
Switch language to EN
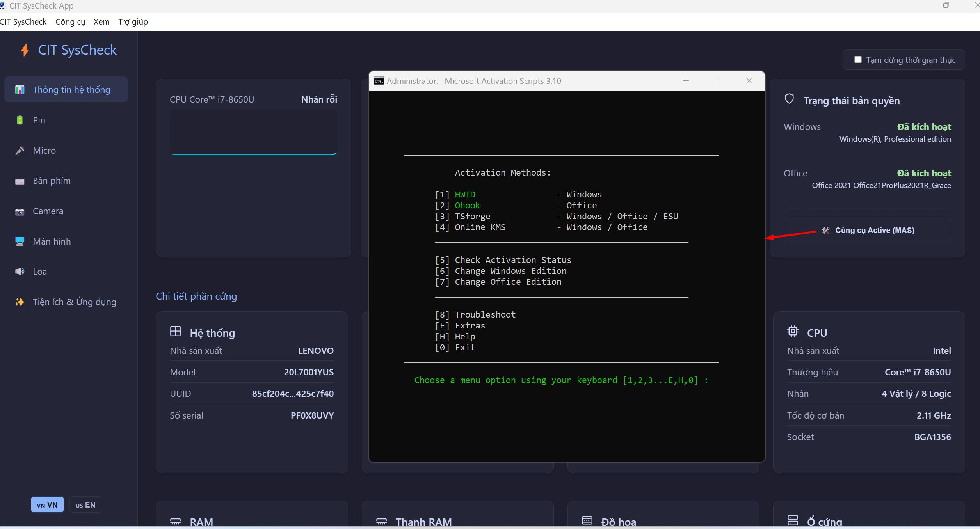click(85, 505)
